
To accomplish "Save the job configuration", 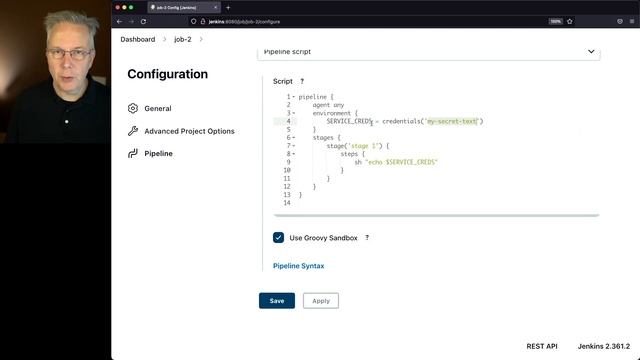I will [277, 301].
